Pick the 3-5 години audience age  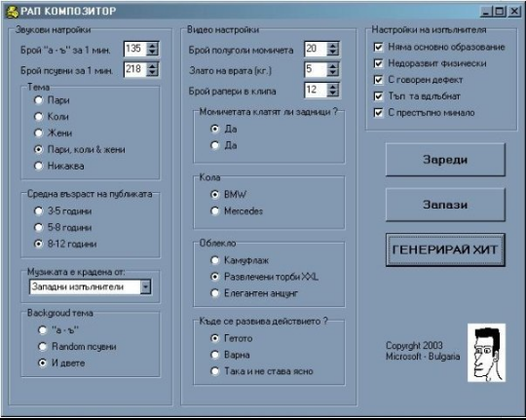pyautogui.click(x=39, y=210)
